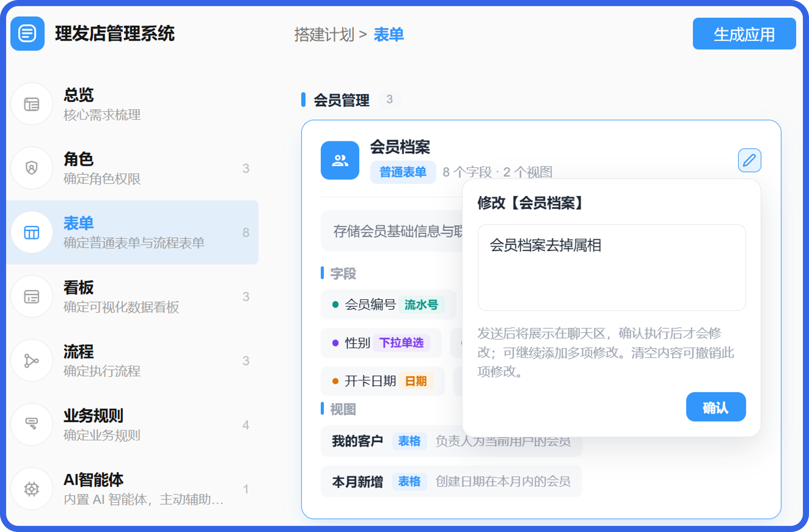Open the AI智能体 gear icon
This screenshot has height=532, width=809.
click(x=31, y=489)
